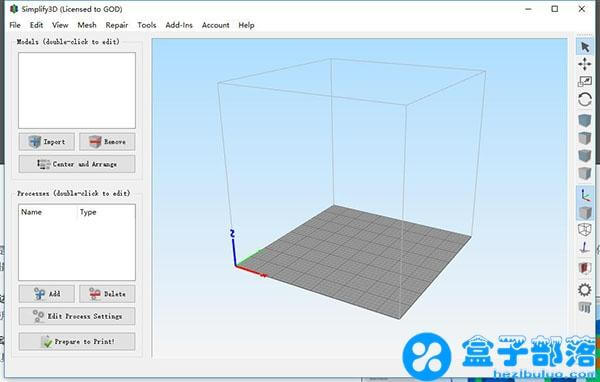600x382 pixels.
Task: Toggle the coordinate axes display
Action: pyautogui.click(x=584, y=195)
